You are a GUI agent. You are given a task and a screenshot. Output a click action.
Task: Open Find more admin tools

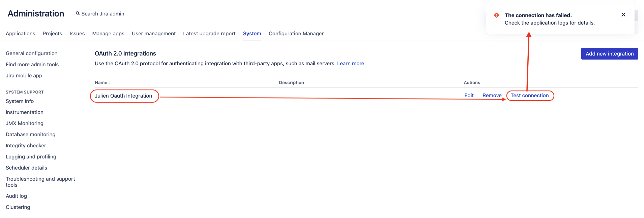[32, 65]
